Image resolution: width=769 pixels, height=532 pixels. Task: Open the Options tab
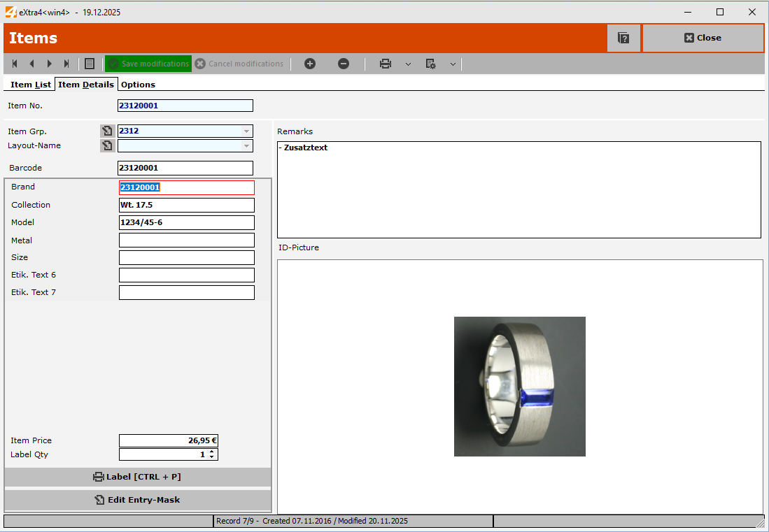click(138, 85)
